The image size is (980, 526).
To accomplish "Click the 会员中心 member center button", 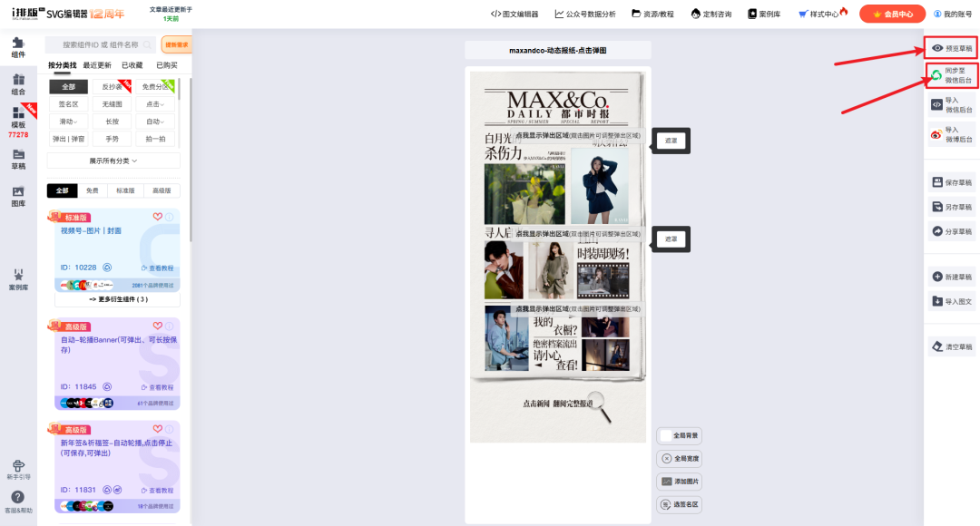I will click(892, 14).
